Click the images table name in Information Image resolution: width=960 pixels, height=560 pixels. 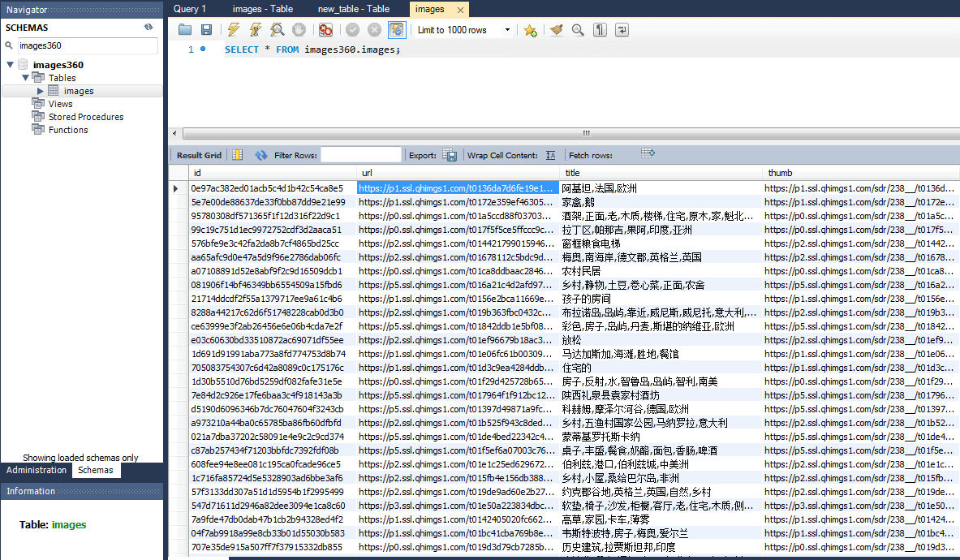(x=68, y=524)
